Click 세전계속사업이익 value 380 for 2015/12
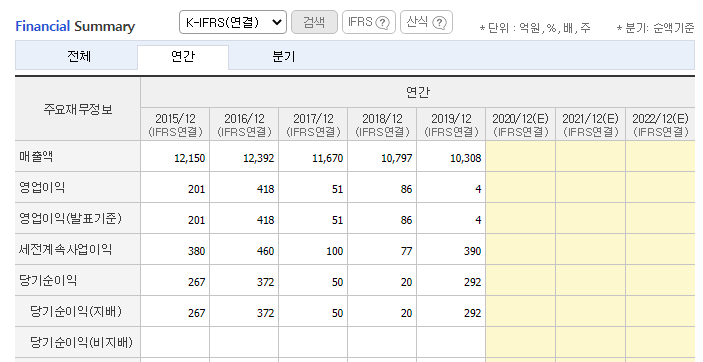This screenshot has width=703, height=362. tap(196, 251)
